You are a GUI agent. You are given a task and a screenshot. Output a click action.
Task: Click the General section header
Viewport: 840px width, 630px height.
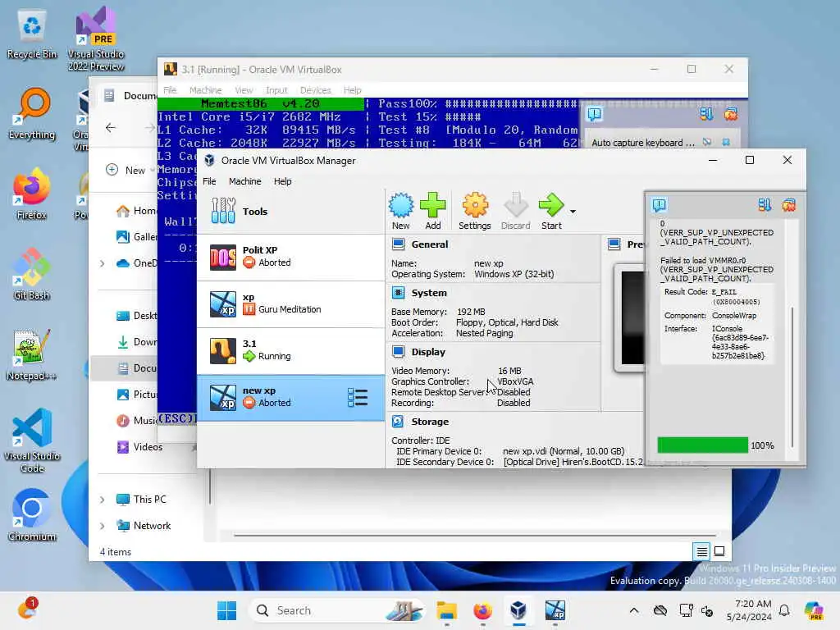[430, 244]
